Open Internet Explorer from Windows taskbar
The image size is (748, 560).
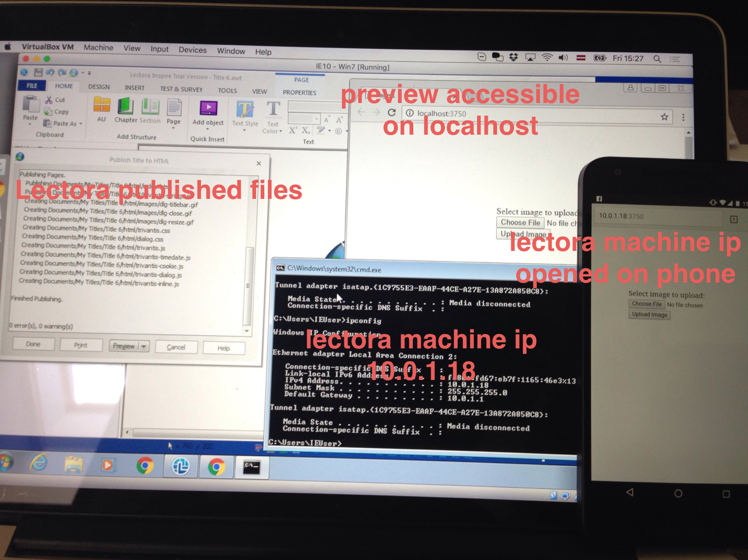coord(39,463)
